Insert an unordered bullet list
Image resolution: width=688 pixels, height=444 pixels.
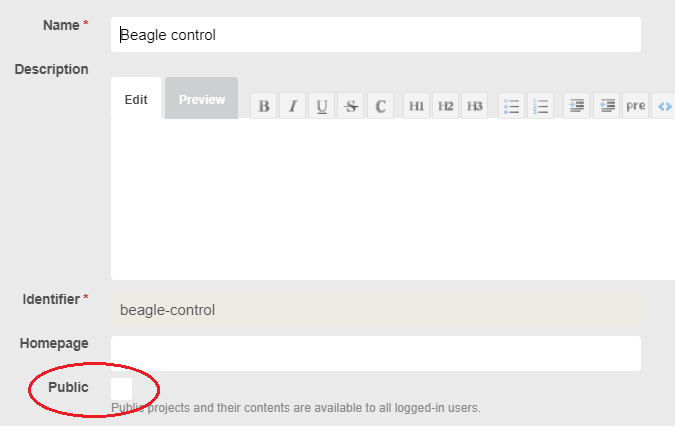click(x=511, y=106)
